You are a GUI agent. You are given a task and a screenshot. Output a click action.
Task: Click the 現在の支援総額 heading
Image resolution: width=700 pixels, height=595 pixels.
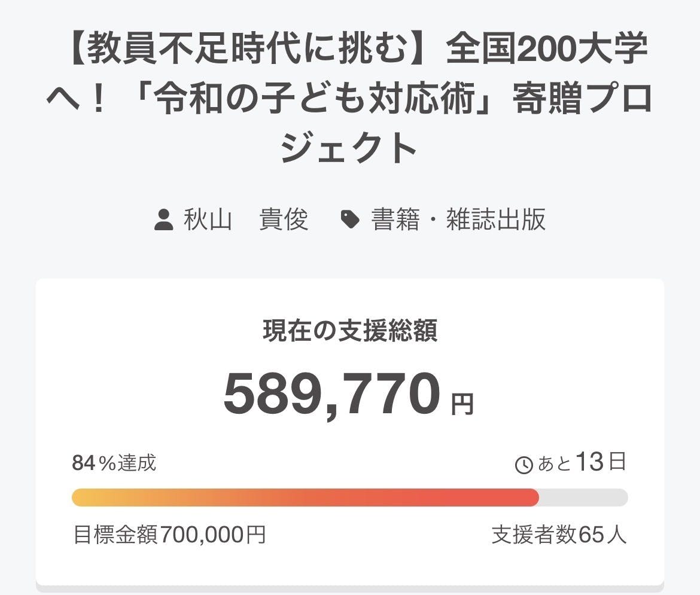tap(350, 331)
